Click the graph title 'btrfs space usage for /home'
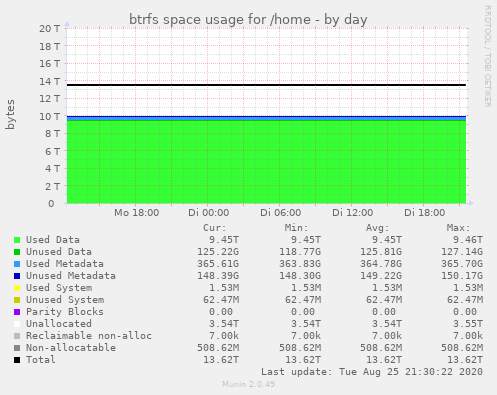 pyautogui.click(x=220, y=19)
